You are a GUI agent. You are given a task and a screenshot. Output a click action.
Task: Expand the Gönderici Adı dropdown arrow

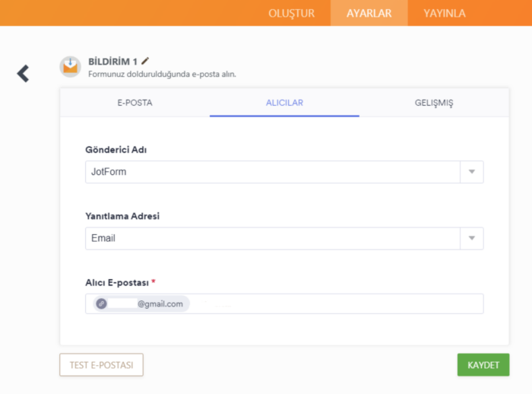click(471, 172)
